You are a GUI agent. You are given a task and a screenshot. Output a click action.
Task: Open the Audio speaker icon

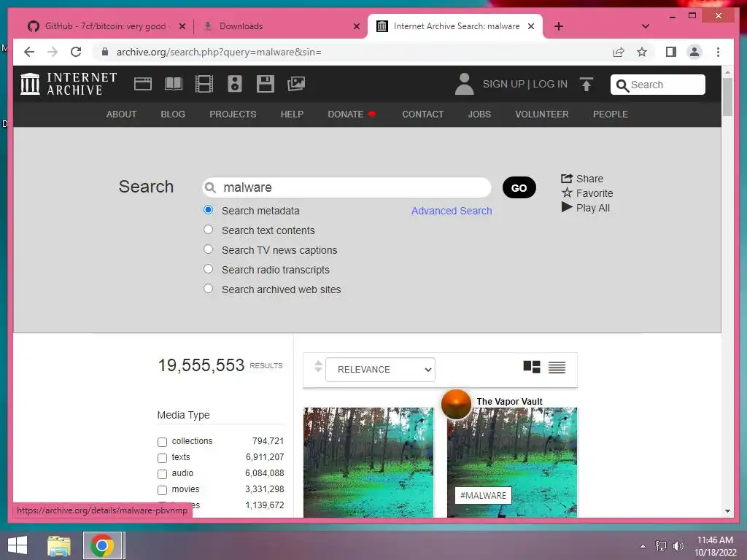point(234,84)
